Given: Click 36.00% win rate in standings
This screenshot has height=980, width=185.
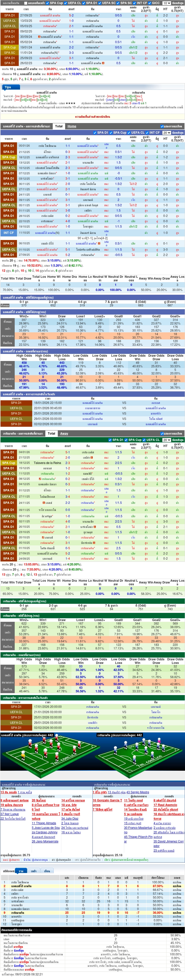Looking at the screenshot, I should coord(158,912).
